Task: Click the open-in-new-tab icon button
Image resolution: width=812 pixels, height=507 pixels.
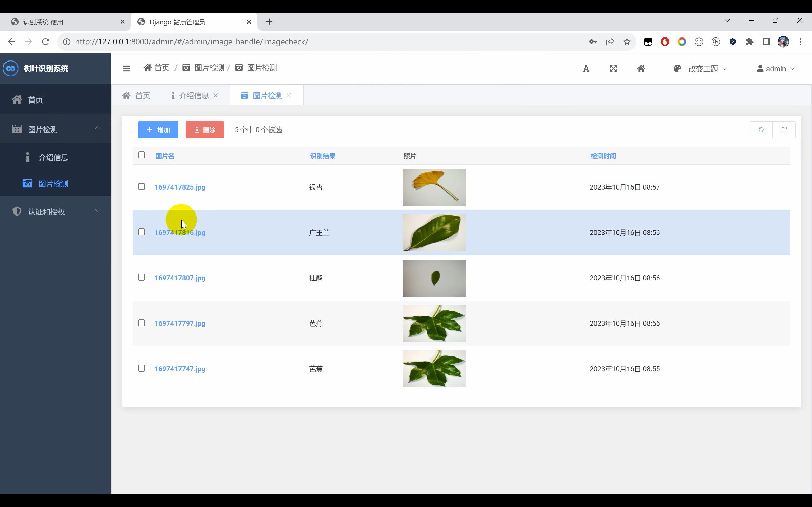Action: 784,130
